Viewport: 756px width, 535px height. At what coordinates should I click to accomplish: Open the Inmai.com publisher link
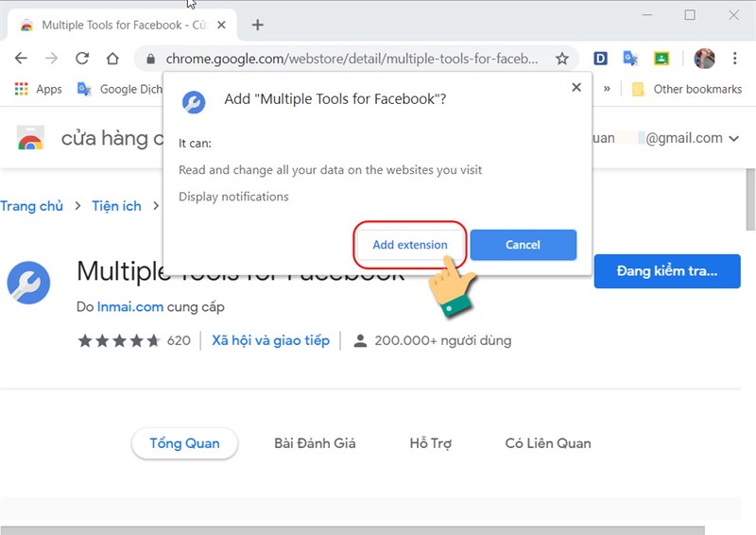pos(130,307)
